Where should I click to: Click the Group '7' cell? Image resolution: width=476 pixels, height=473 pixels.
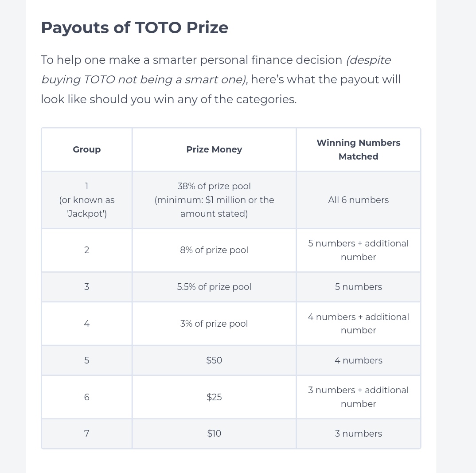[x=87, y=434]
